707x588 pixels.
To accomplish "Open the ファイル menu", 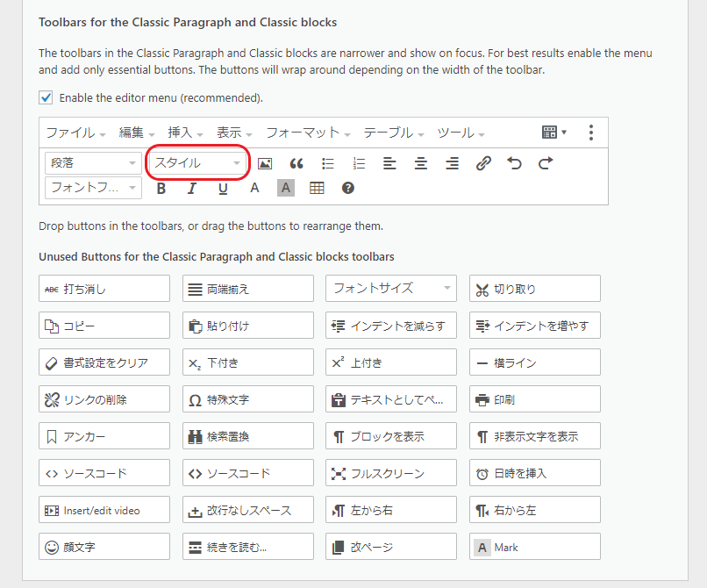I will [x=75, y=133].
